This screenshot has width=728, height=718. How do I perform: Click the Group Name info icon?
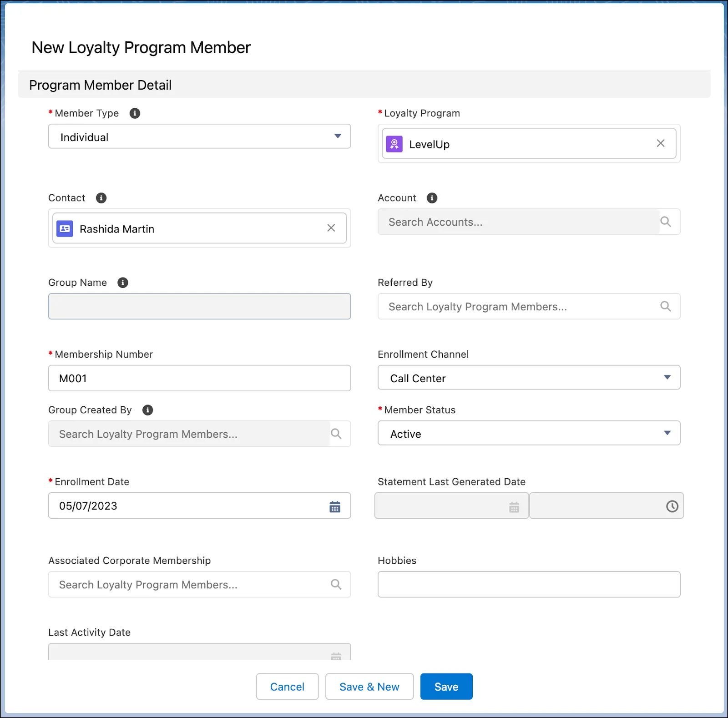pos(122,283)
